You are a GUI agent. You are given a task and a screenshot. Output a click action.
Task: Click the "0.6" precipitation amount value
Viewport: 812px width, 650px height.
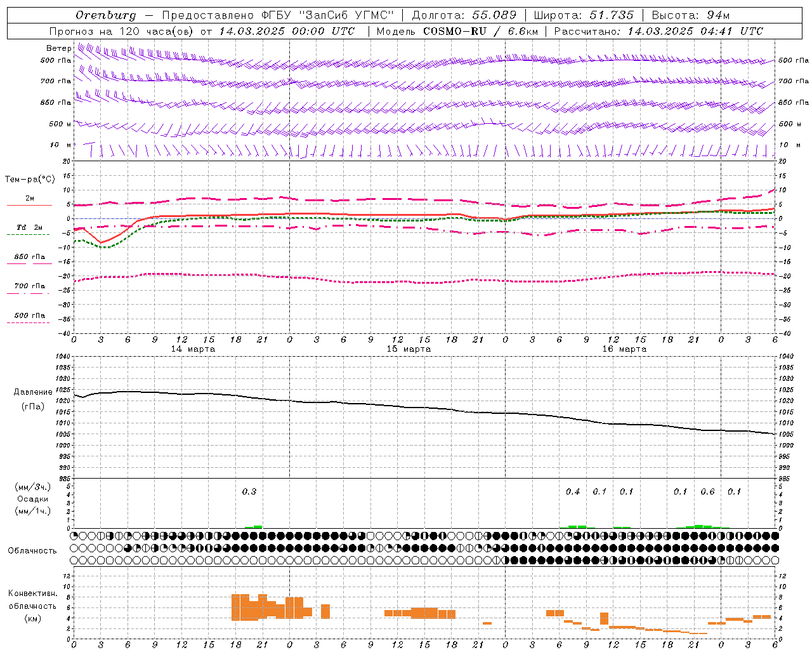point(707,492)
